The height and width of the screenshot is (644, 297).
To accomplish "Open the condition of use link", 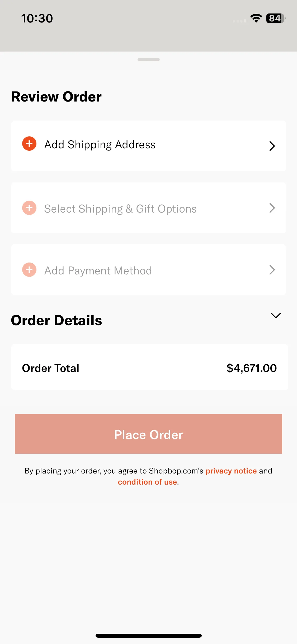I will (x=147, y=482).
